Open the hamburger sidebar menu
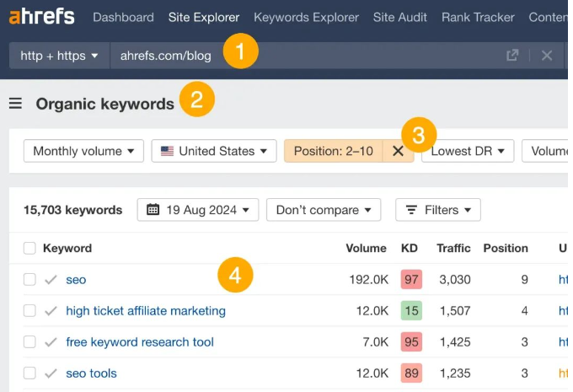Image resolution: width=573 pixels, height=392 pixels. (15, 104)
